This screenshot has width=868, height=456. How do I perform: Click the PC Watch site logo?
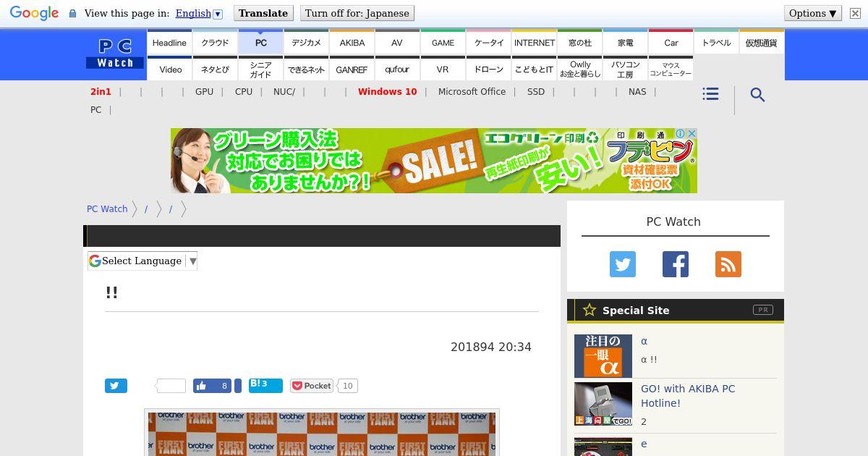[115, 54]
